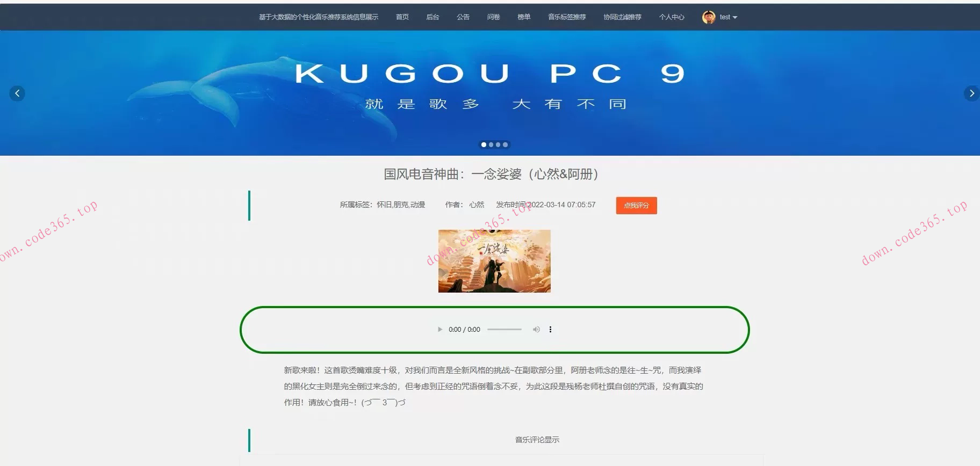This screenshot has height=466, width=980.
Task: Seek on the audio progress bar
Action: [x=505, y=330]
